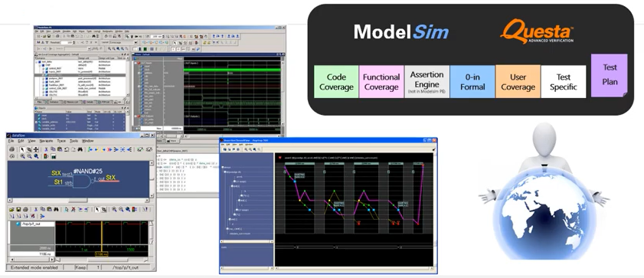The height and width of the screenshot is (278, 644).
Task: Click the 0-in Formal box
Action: tap(472, 82)
